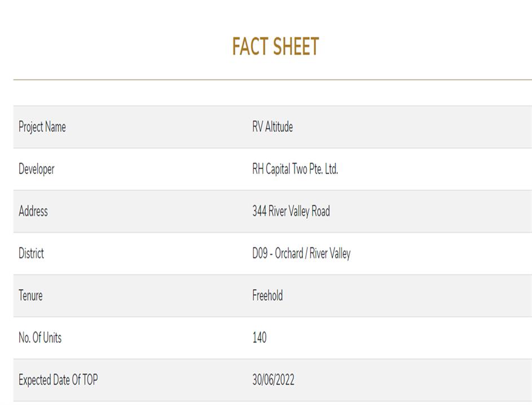The width and height of the screenshot is (532, 405).
Task: Click the gold divider line under heading
Action: [x=272, y=80]
